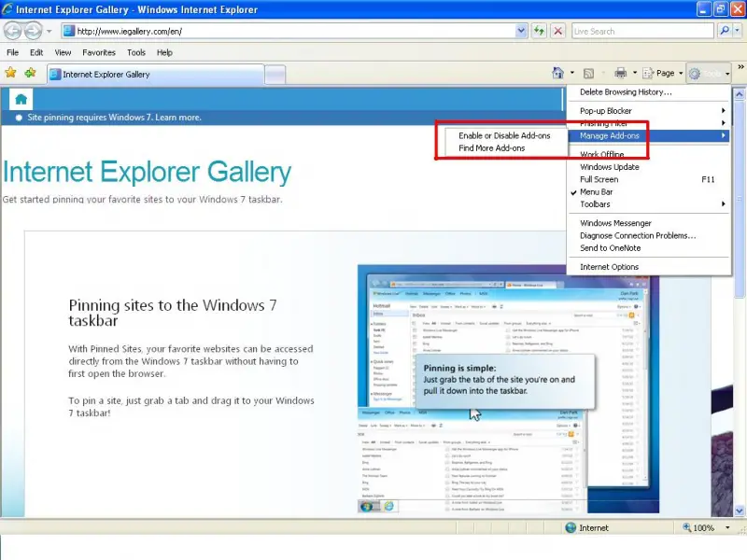Expand the address bar history dropdown
747x560 pixels.
521,32
